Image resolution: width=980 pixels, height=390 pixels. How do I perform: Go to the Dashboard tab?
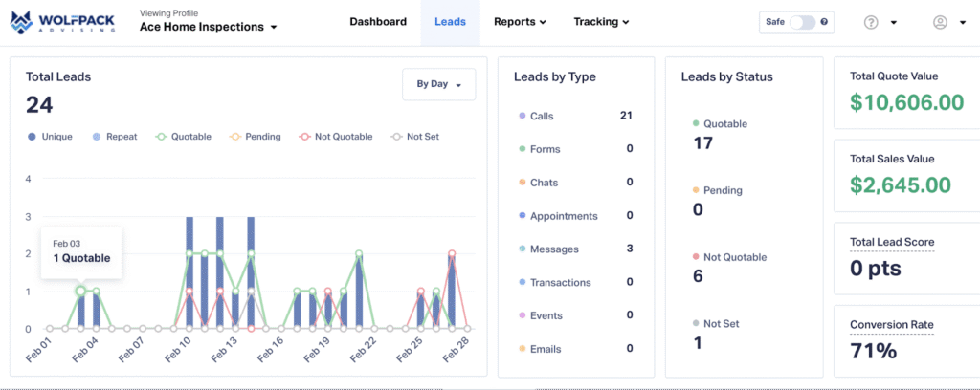click(x=378, y=22)
